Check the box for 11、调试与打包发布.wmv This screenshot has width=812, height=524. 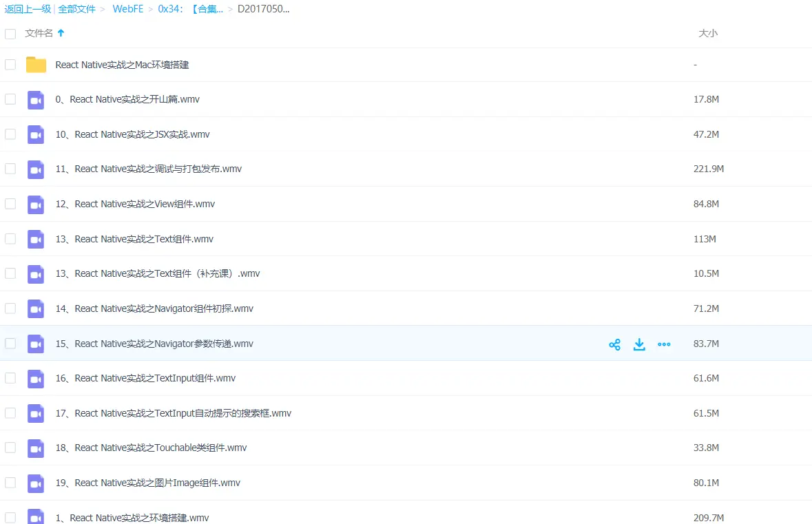pos(10,169)
